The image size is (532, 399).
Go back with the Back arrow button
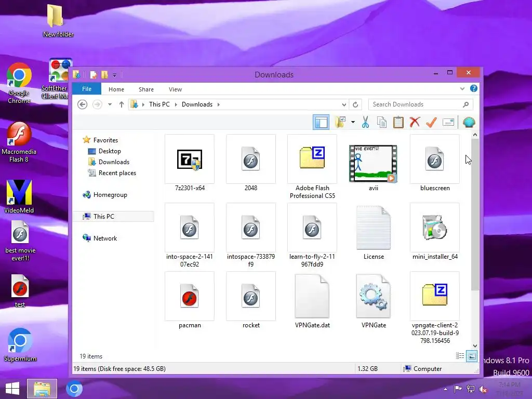click(x=82, y=104)
